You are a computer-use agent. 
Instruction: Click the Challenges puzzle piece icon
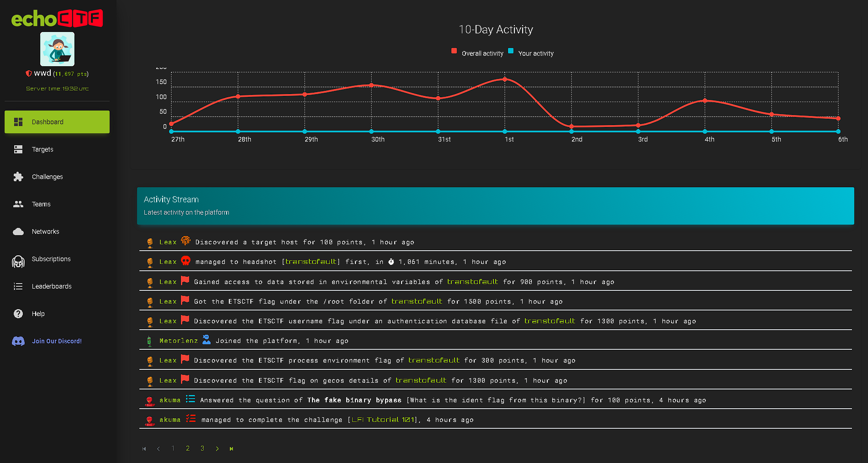pos(18,177)
